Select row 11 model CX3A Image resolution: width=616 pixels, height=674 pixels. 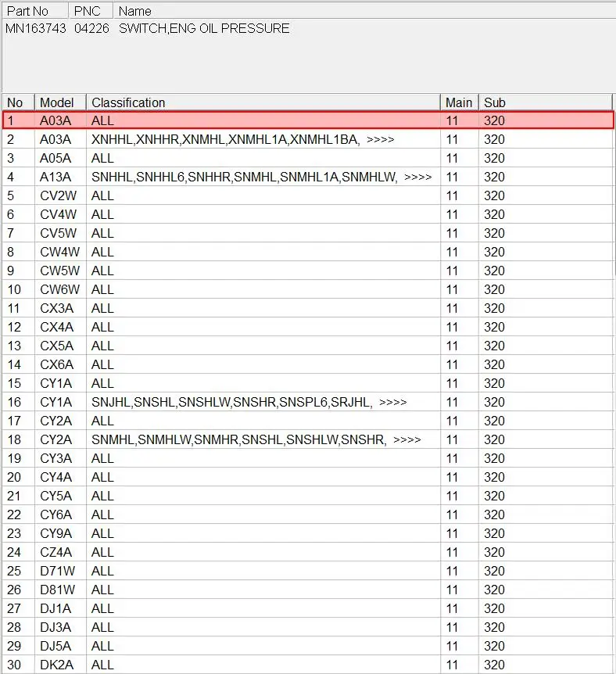click(x=56, y=308)
